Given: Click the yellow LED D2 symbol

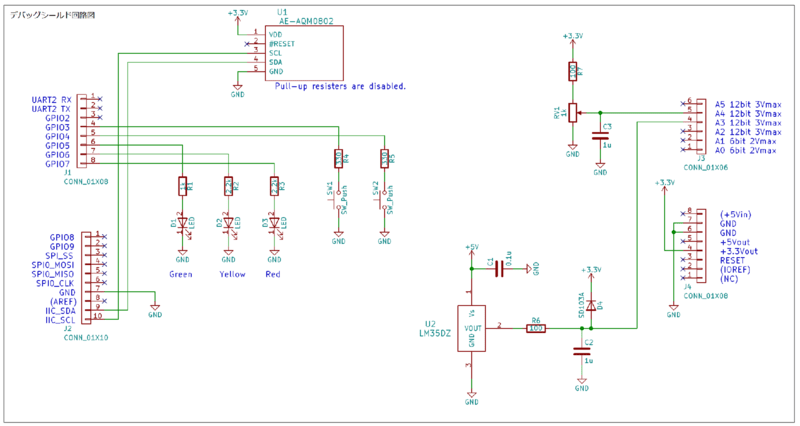Looking at the screenshot, I should tap(229, 224).
